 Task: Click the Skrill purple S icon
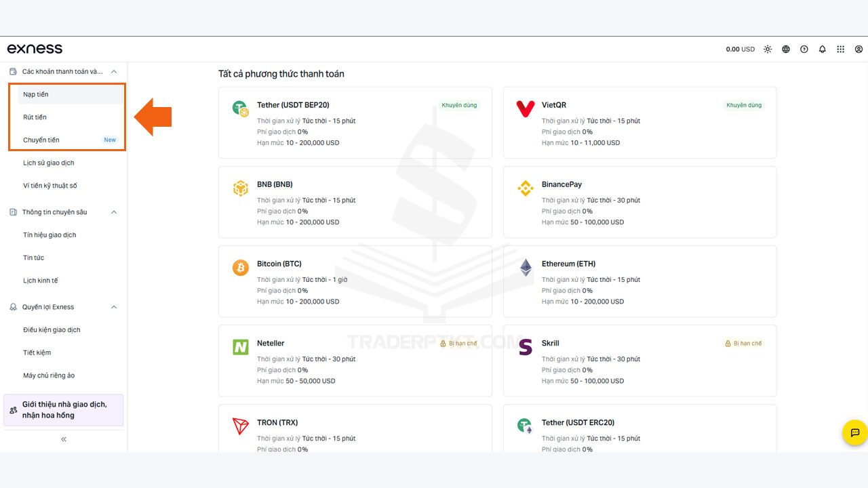pos(526,347)
